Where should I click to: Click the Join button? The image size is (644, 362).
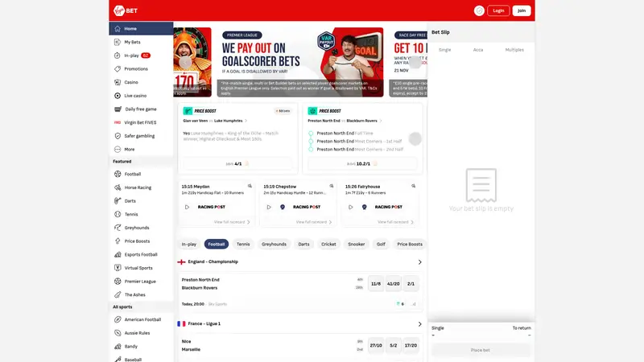522,10
